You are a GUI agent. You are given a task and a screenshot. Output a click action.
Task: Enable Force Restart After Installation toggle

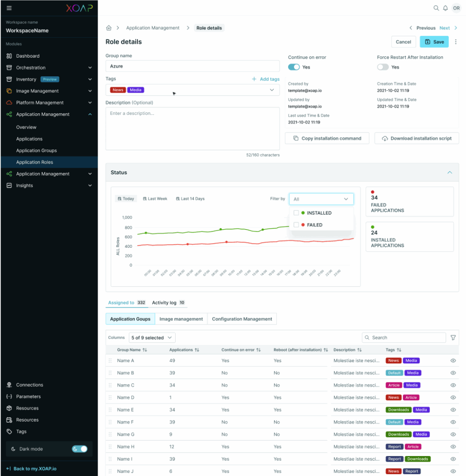(x=383, y=67)
